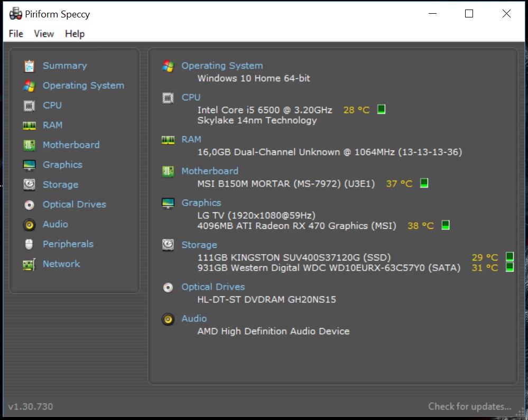The height and width of the screenshot is (420, 528).
Task: Click Storage heading in summary panel
Action: (199, 245)
